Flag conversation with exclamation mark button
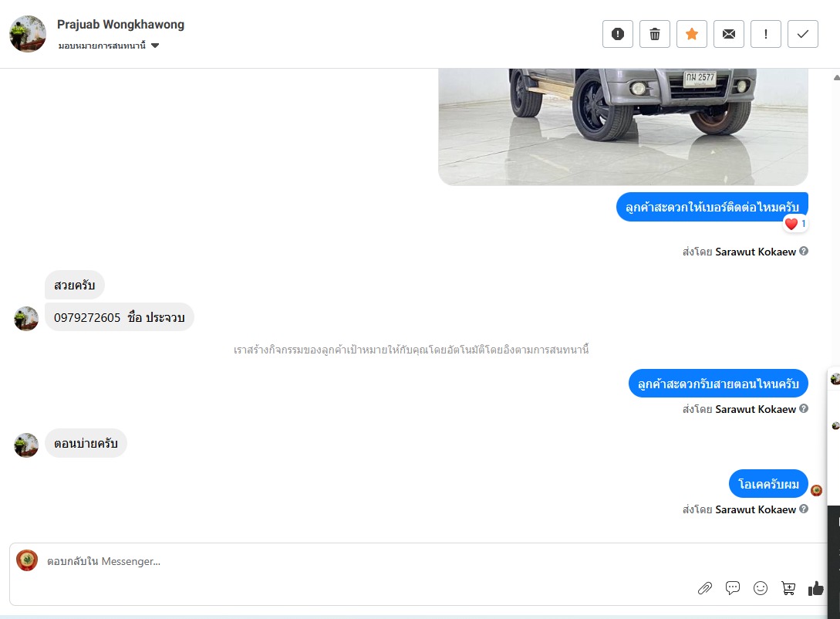The height and width of the screenshot is (619, 840). point(765,34)
